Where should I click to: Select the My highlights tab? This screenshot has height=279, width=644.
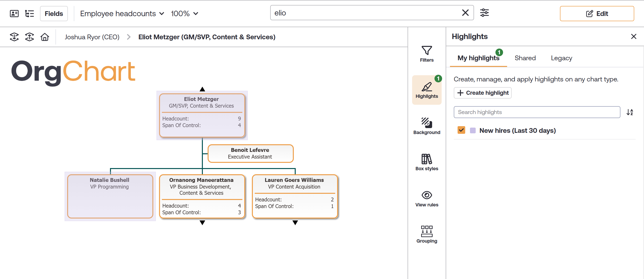(x=478, y=58)
